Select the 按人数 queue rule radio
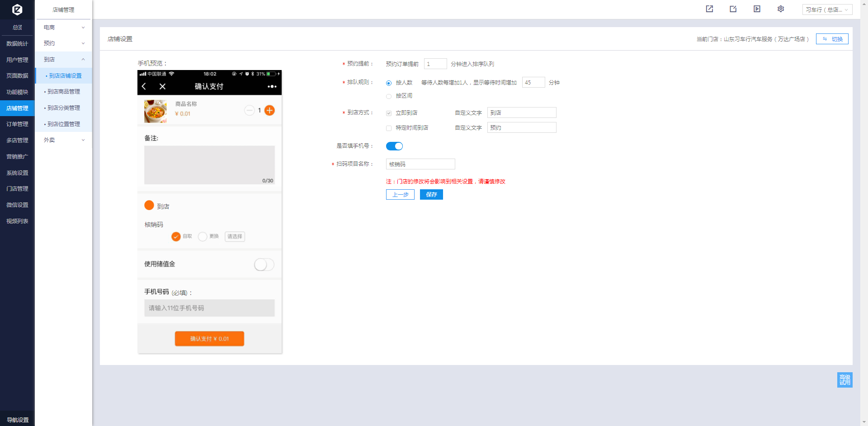 coord(389,83)
